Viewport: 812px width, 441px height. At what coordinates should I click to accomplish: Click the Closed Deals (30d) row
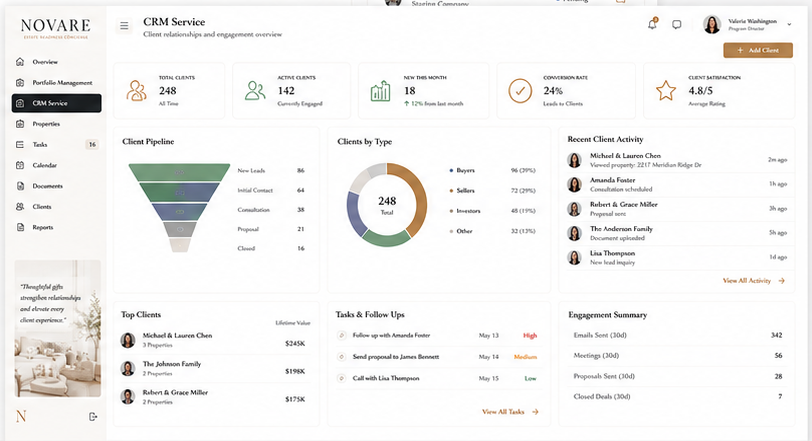[677, 396]
